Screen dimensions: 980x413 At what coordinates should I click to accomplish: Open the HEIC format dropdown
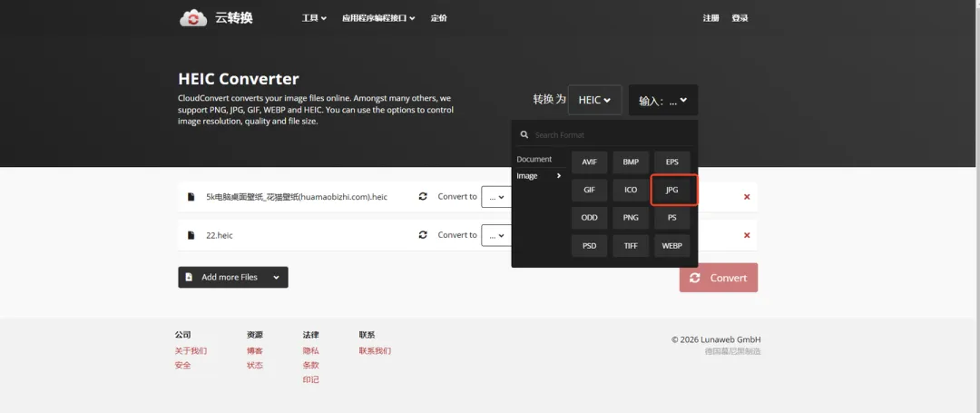pos(595,100)
